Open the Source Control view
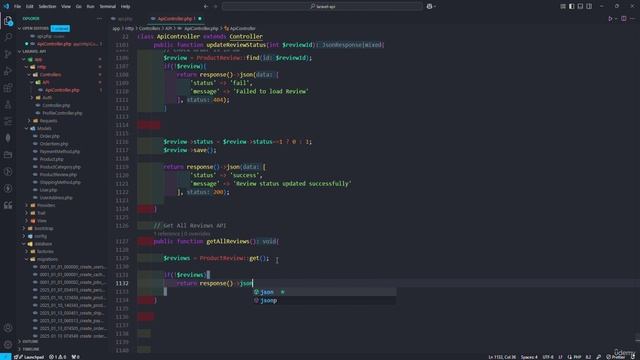The height and width of the screenshot is (360, 640). pos(8,54)
